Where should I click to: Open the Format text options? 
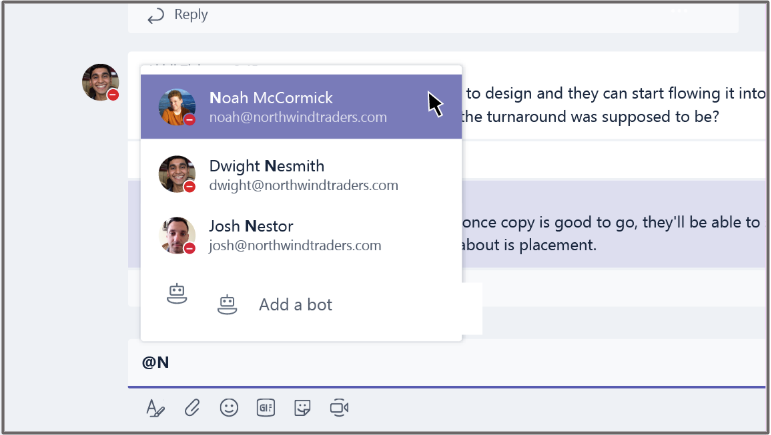coord(155,407)
